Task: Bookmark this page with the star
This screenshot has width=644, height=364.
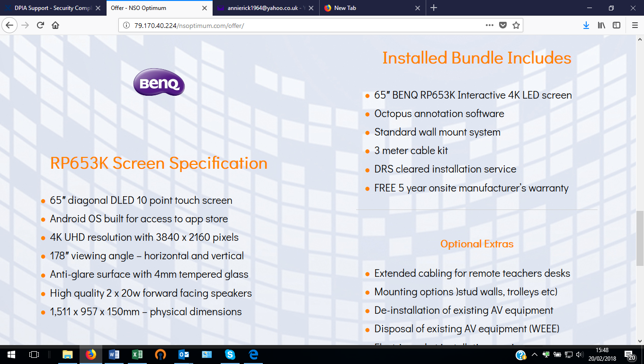Action: [x=516, y=26]
